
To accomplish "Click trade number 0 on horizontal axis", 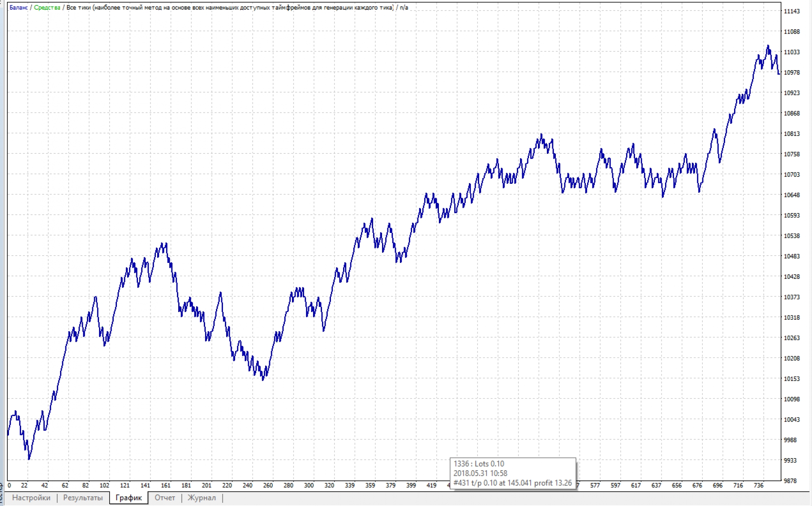I will click(9, 485).
